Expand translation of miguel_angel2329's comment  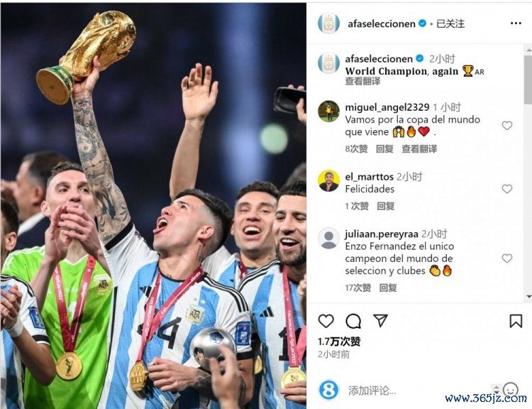419,149
